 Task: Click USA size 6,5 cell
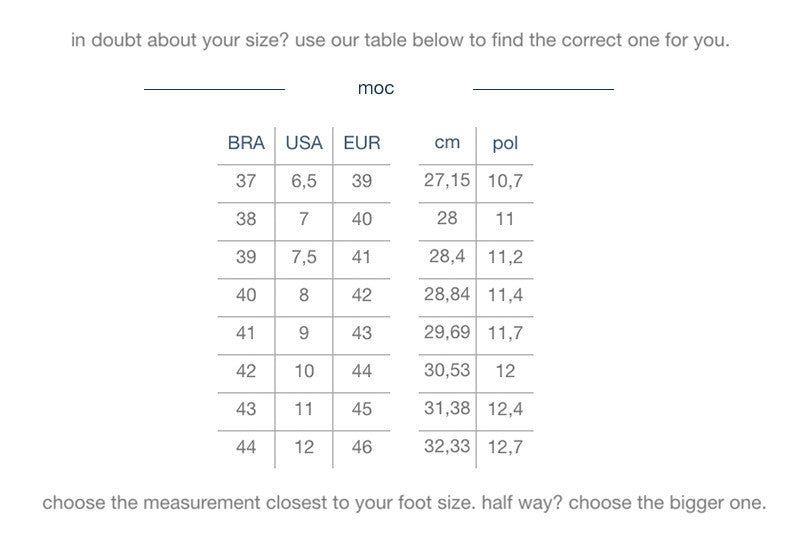(x=304, y=181)
